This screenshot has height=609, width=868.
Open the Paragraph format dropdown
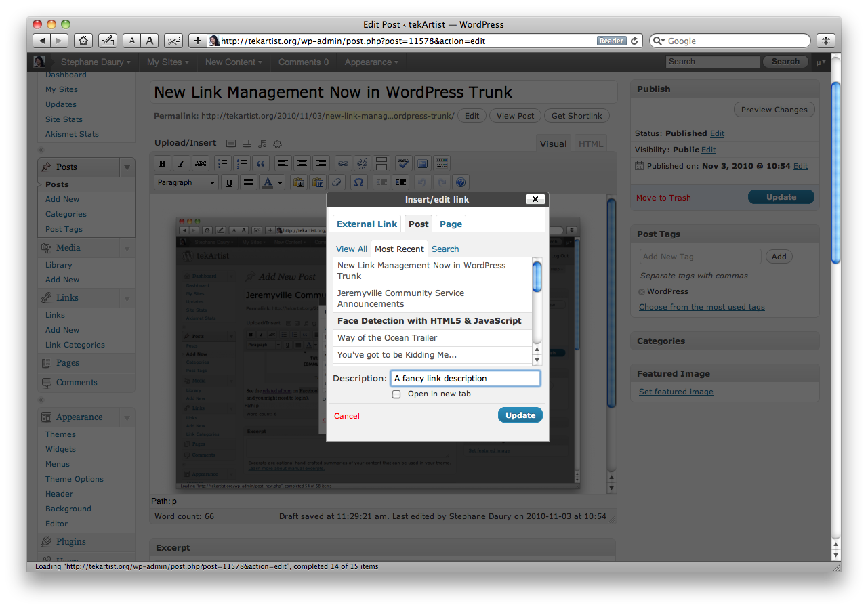(186, 182)
